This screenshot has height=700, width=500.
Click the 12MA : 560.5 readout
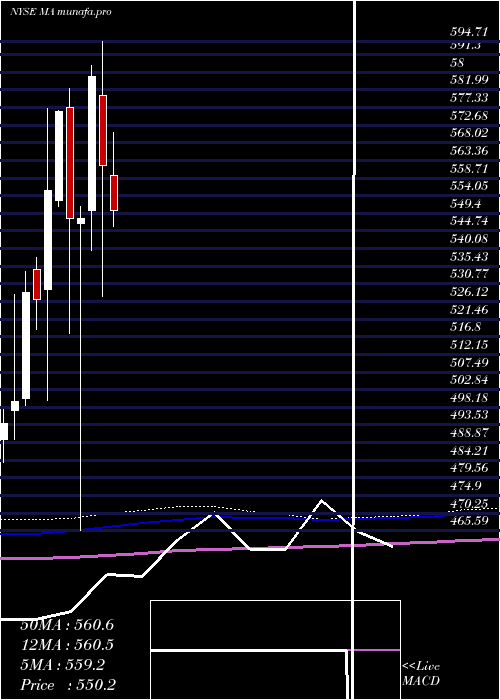pyautogui.click(x=67, y=645)
